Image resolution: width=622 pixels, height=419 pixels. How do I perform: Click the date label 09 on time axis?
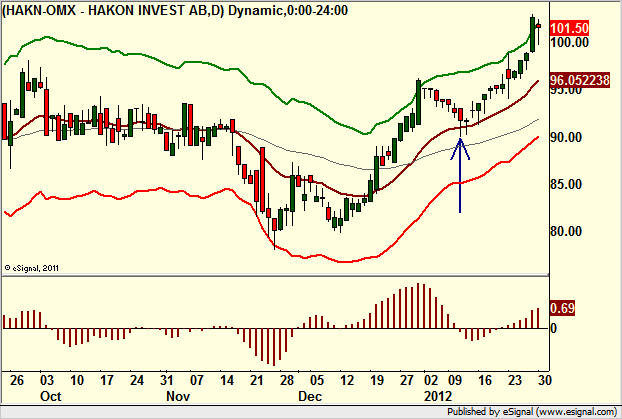tap(455, 380)
